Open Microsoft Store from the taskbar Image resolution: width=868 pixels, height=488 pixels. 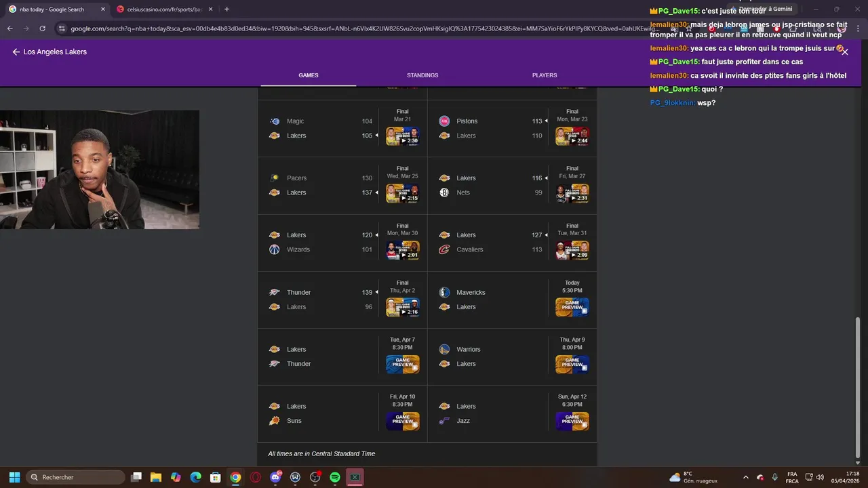click(215, 477)
